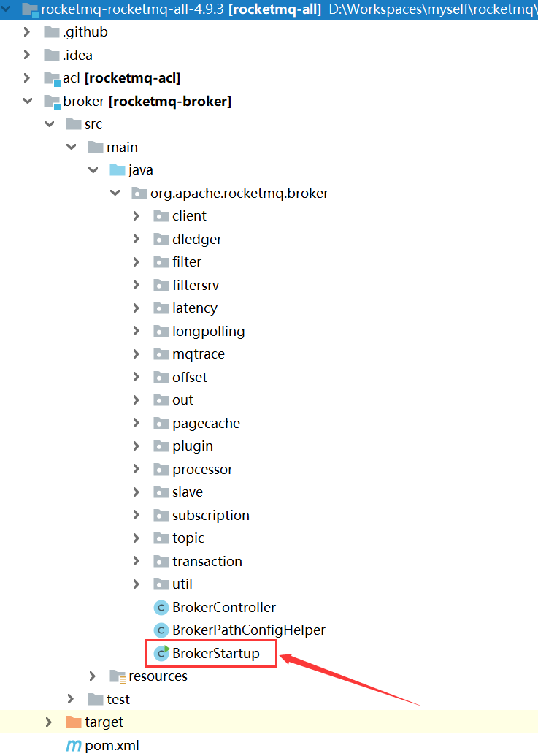Select the longpolling package
This screenshot has height=756, width=538.
[208, 331]
